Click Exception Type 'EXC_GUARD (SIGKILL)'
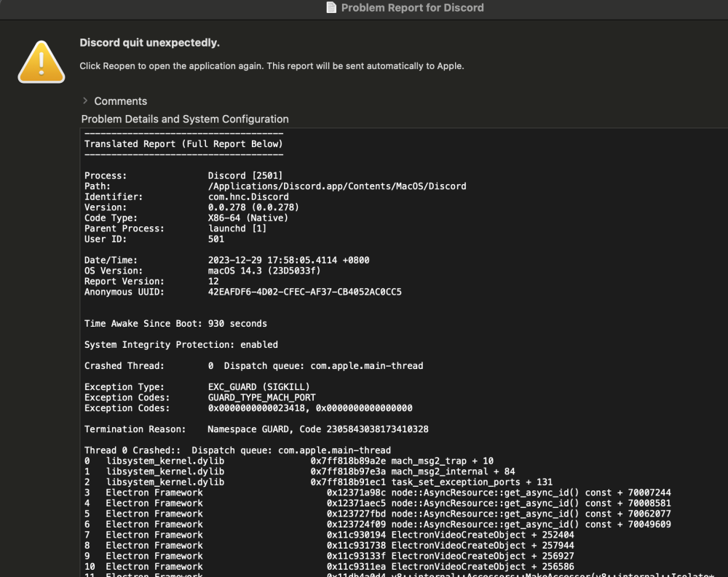The width and height of the screenshot is (728, 577). click(258, 386)
